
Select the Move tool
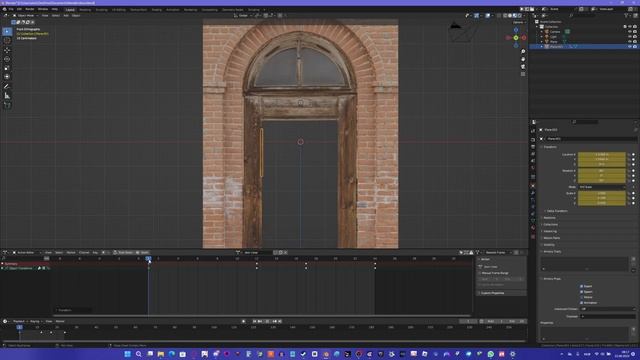(x=7, y=50)
